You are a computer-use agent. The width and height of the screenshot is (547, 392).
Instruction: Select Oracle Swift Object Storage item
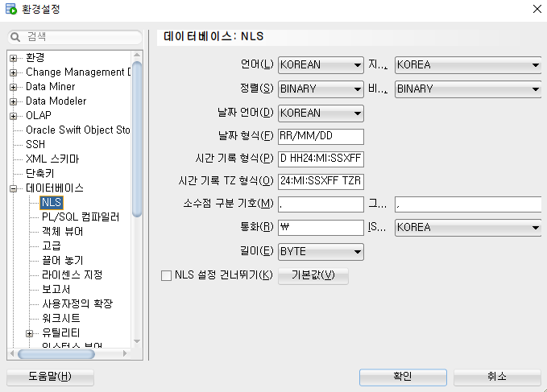click(78, 130)
